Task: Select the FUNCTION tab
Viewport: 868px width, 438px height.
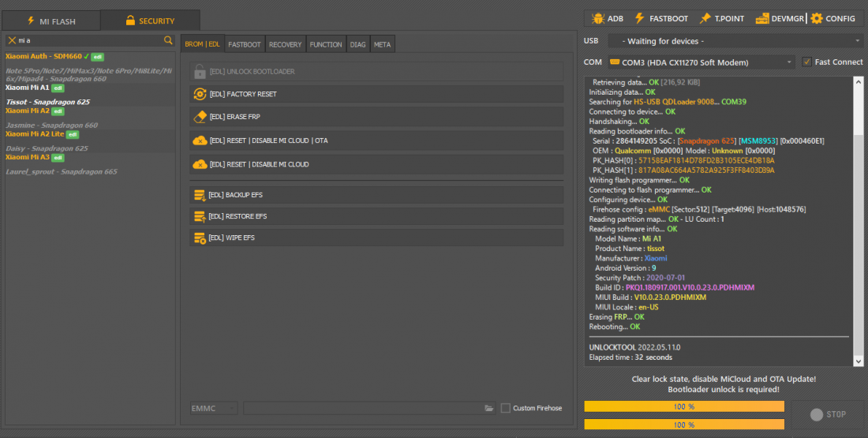Action: [325, 44]
